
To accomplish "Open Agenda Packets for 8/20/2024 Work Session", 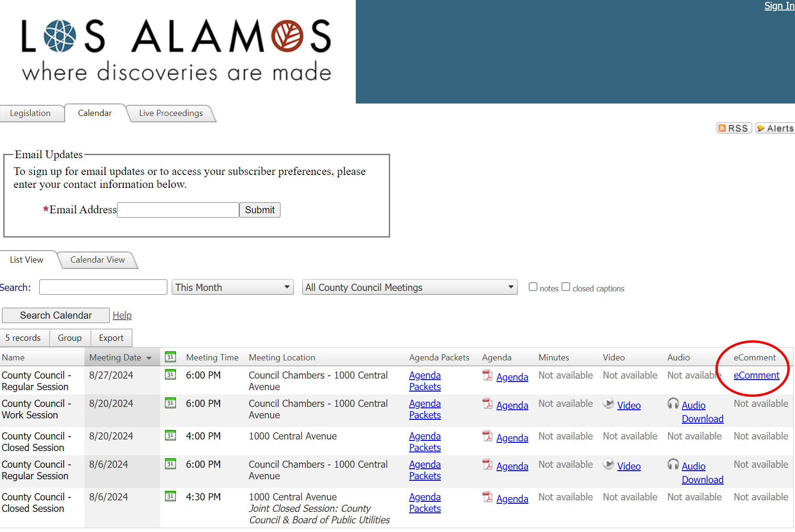I will 425,409.
